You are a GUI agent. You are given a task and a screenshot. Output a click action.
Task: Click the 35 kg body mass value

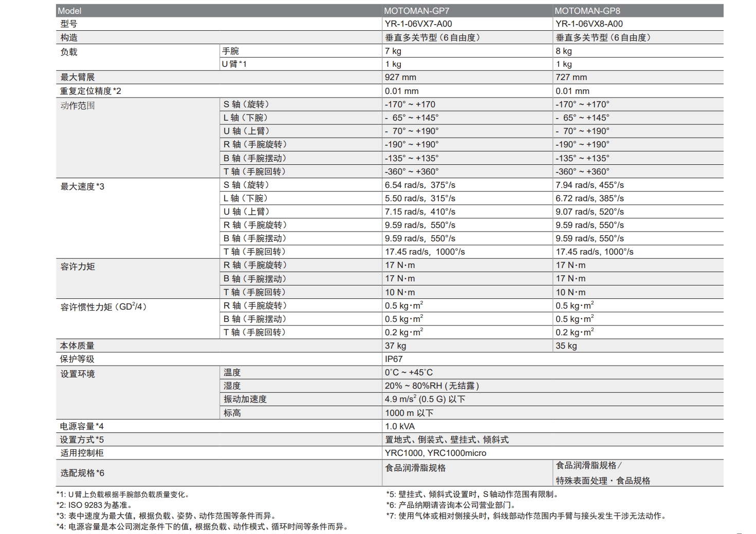click(x=566, y=346)
